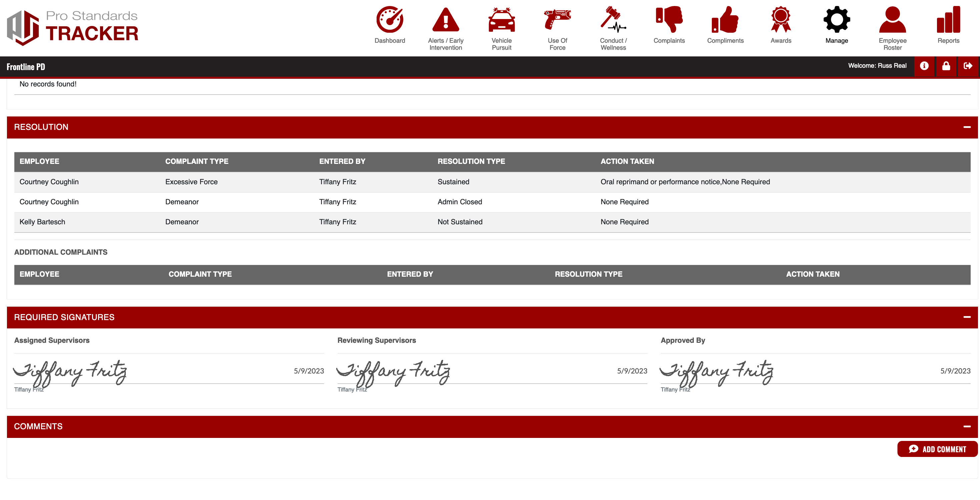This screenshot has width=980, height=500.
Task: Collapse the Comments section
Action: click(x=967, y=427)
